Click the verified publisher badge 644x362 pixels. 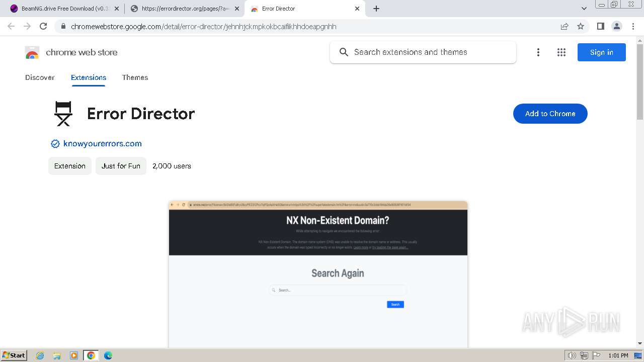pyautogui.click(x=55, y=144)
